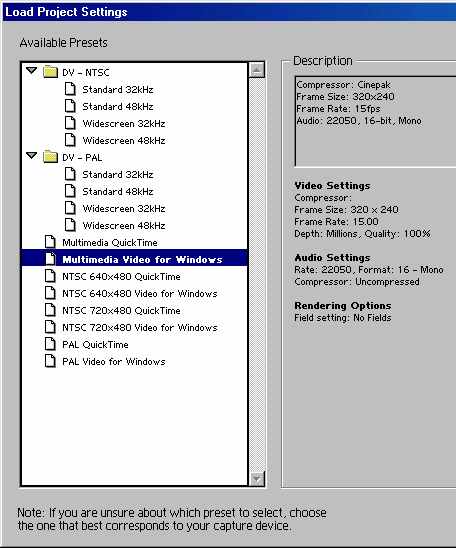The width and height of the screenshot is (456, 548).
Task: Click the PAL QuickTime document icon
Action: click(50, 344)
